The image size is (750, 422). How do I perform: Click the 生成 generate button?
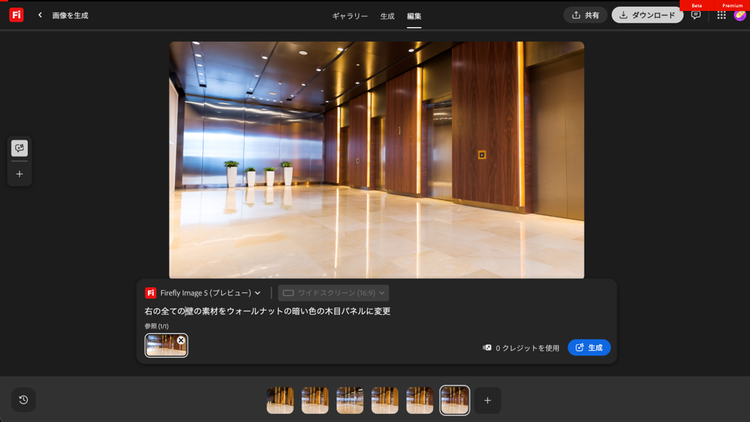(x=589, y=348)
